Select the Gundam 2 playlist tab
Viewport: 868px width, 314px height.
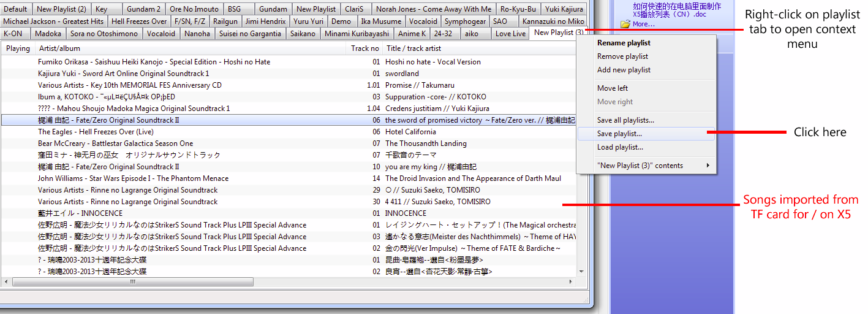(143, 9)
